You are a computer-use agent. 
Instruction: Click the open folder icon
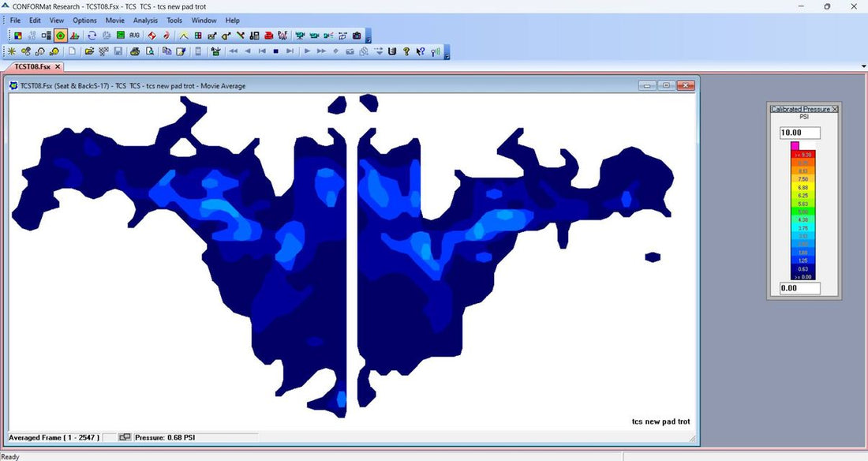(89, 51)
